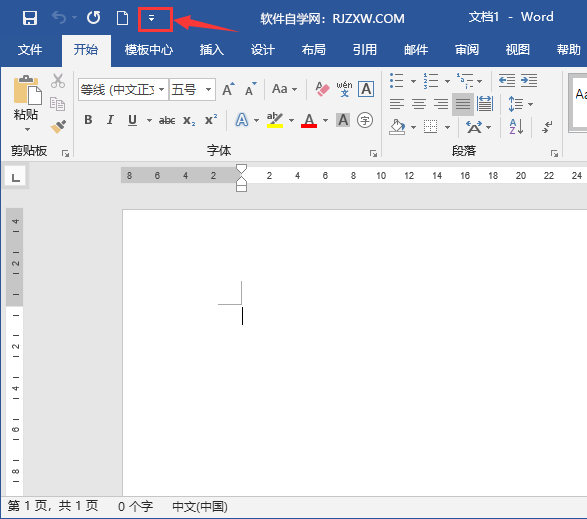This screenshot has width=587, height=519.
Task: Click the decrease indent icon
Action: 507,80
